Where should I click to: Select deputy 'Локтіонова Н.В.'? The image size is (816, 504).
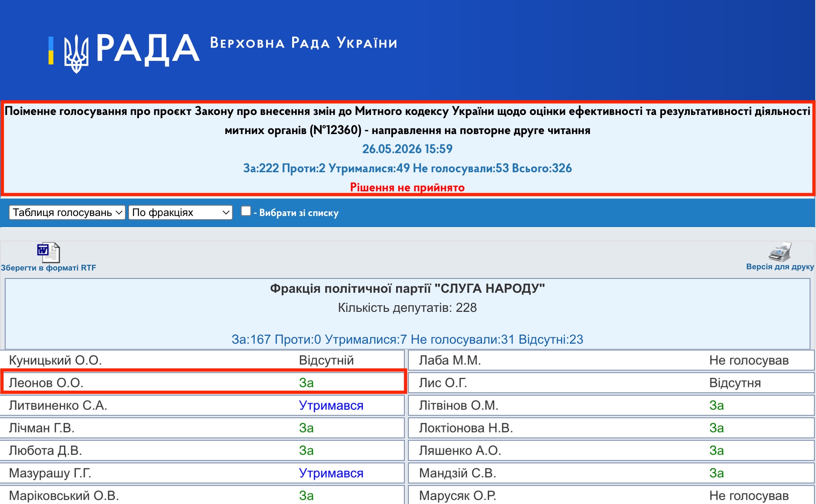tap(466, 428)
